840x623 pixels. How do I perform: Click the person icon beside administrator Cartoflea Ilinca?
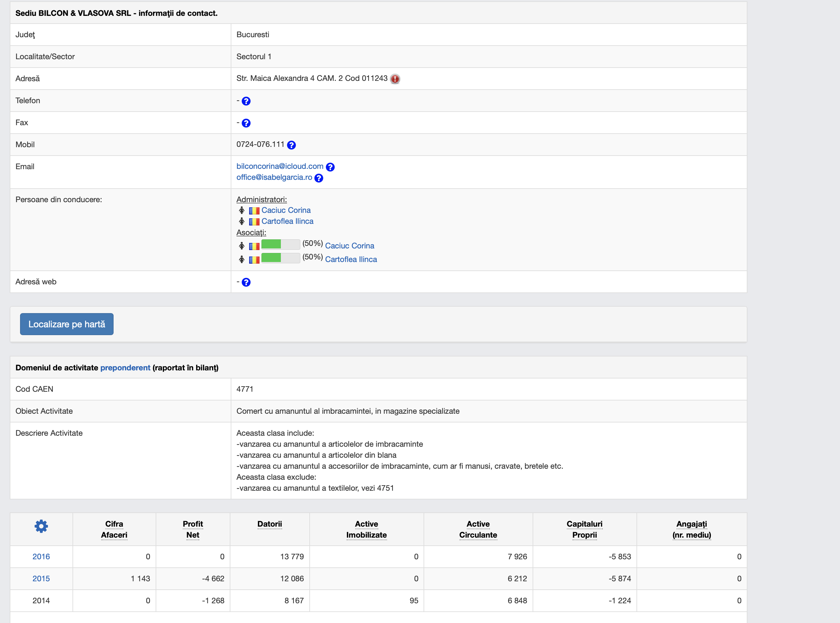click(x=242, y=221)
